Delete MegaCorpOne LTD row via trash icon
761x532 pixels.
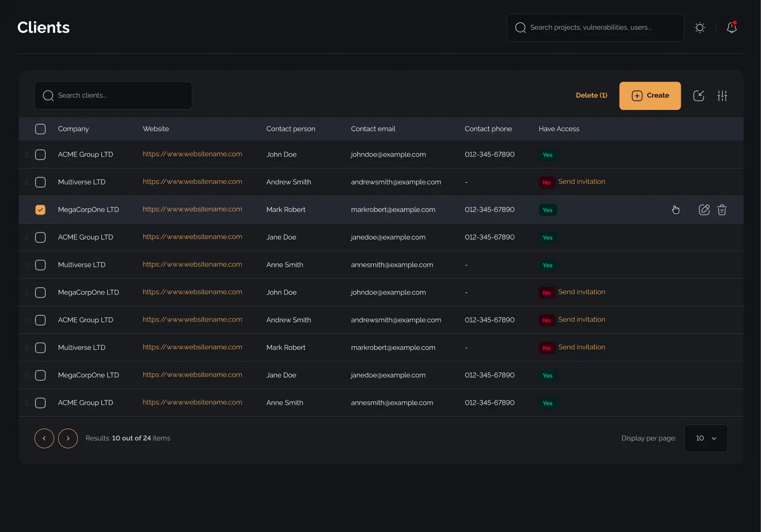(x=722, y=210)
